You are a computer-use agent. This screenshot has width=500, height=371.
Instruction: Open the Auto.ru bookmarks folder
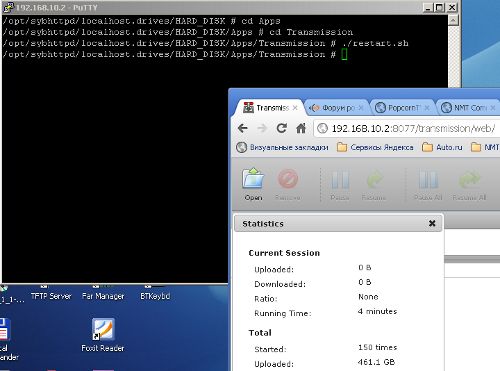442,147
